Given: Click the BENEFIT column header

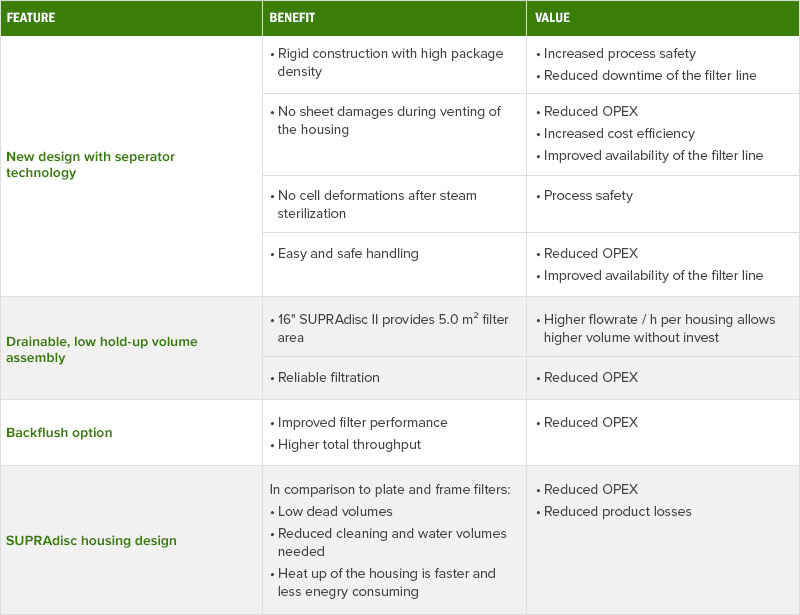Looking at the screenshot, I should point(293,18).
